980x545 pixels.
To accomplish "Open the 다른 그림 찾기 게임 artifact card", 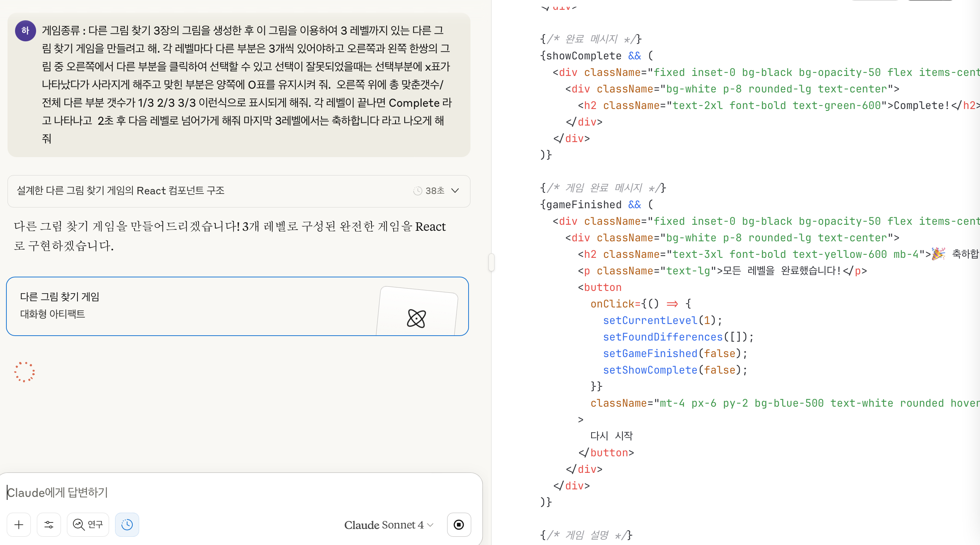I will [x=237, y=306].
